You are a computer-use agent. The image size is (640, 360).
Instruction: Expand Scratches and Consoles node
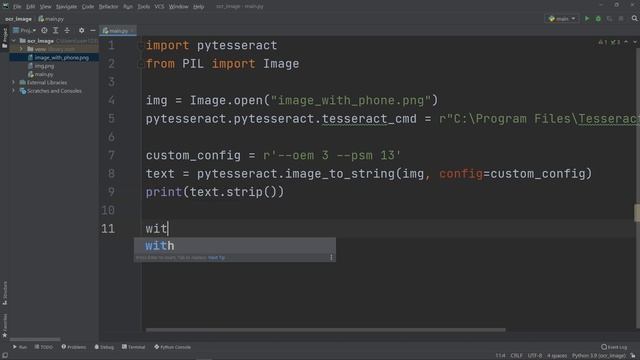click(14, 91)
